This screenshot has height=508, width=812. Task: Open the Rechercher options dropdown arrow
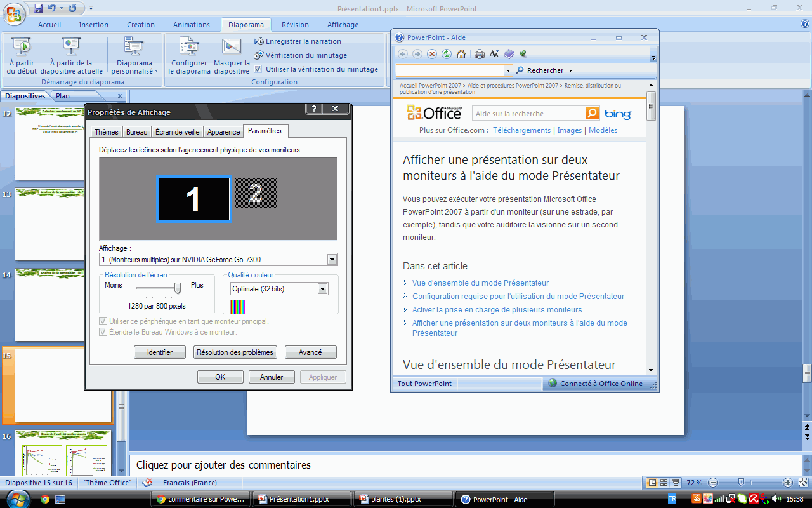tap(570, 70)
